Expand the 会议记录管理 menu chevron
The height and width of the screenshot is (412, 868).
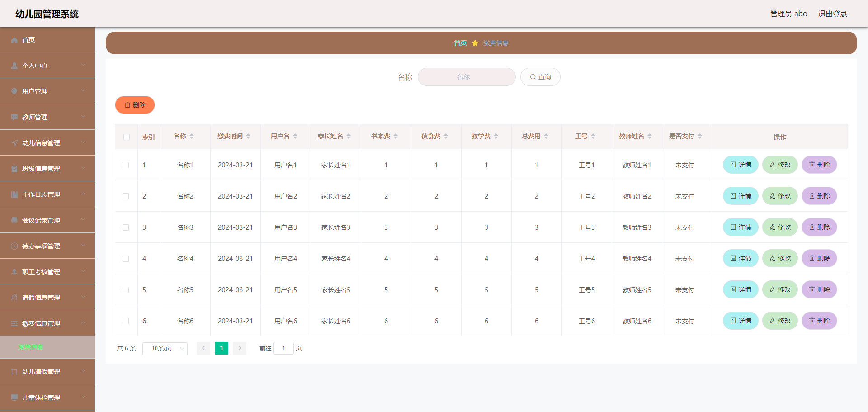coord(83,220)
